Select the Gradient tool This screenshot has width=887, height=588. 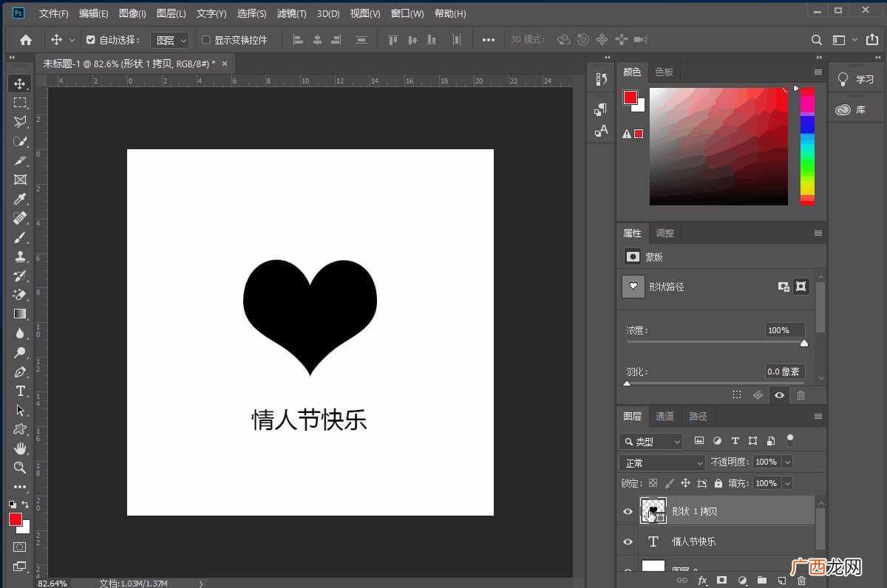[x=20, y=314]
